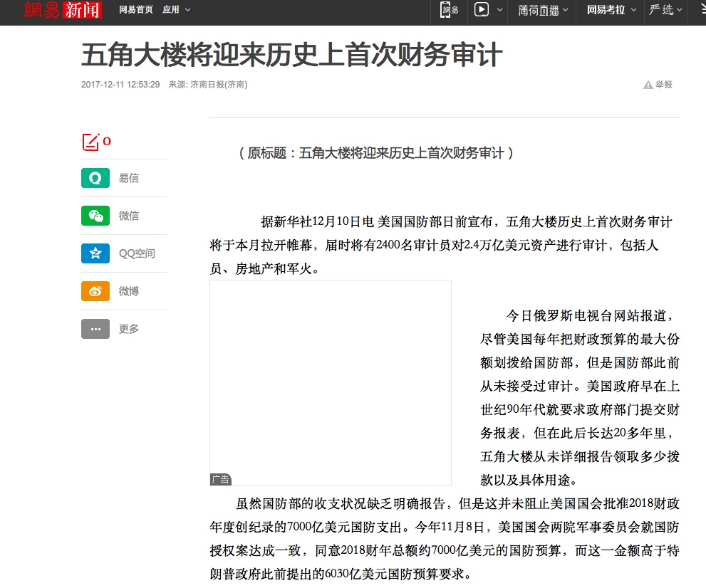Image resolution: width=706 pixels, height=588 pixels.
Task: Open the 网易考拉 dropdown menu
Action: pyautogui.click(x=611, y=10)
